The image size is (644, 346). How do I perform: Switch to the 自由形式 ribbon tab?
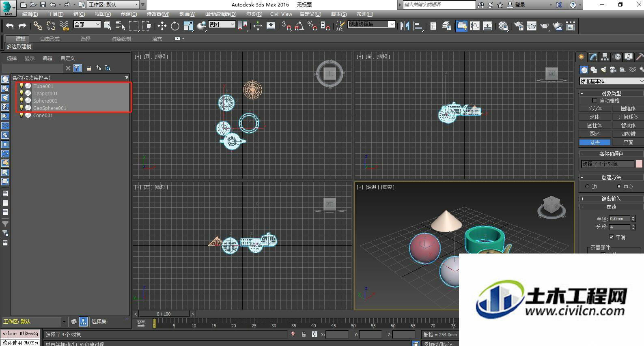click(50, 39)
